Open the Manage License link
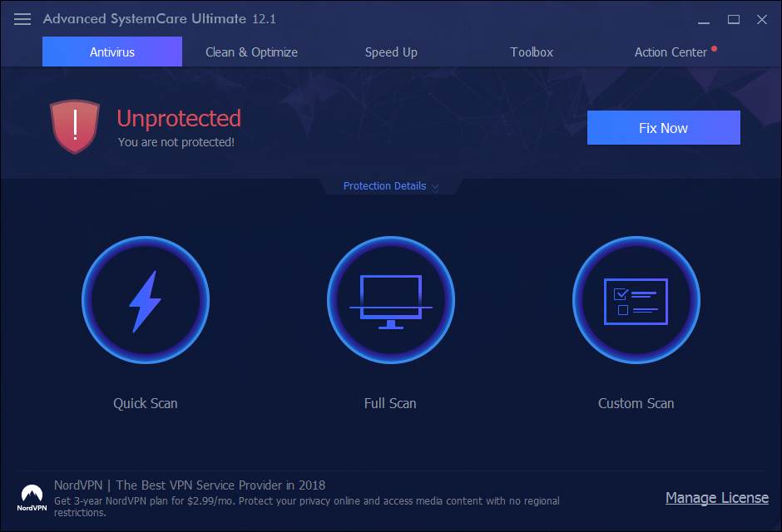Viewport: 782px width, 532px height. (x=716, y=498)
